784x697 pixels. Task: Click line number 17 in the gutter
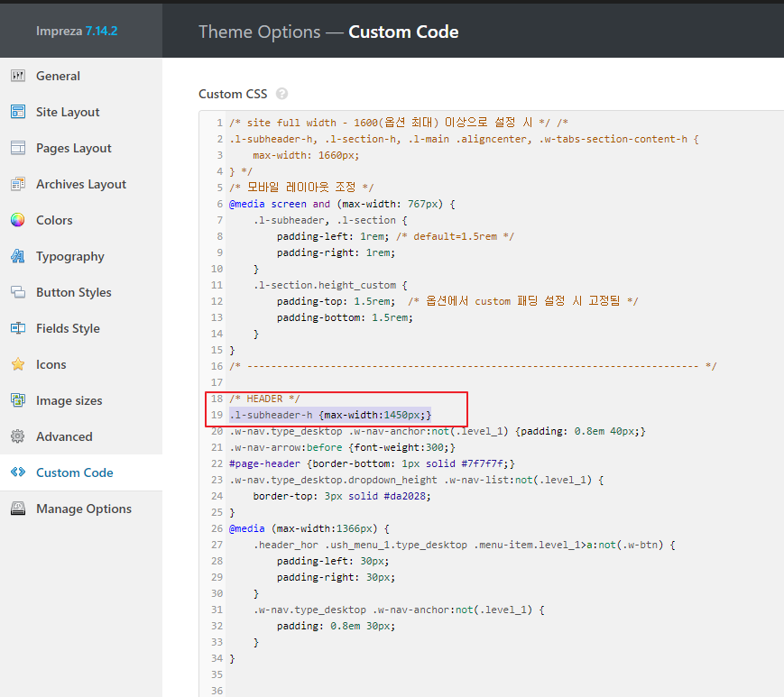coord(217,382)
